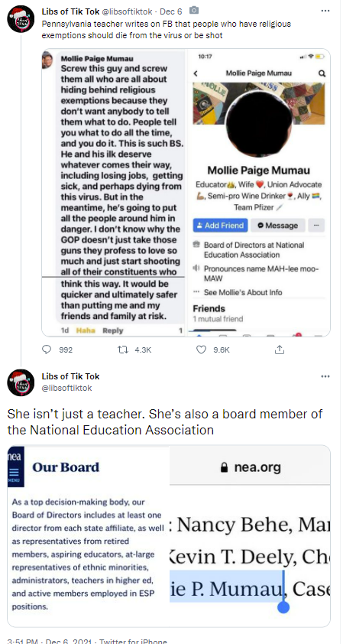Click the Message button in profile screenshot
Screen dimensions: 343x644
pos(278,226)
